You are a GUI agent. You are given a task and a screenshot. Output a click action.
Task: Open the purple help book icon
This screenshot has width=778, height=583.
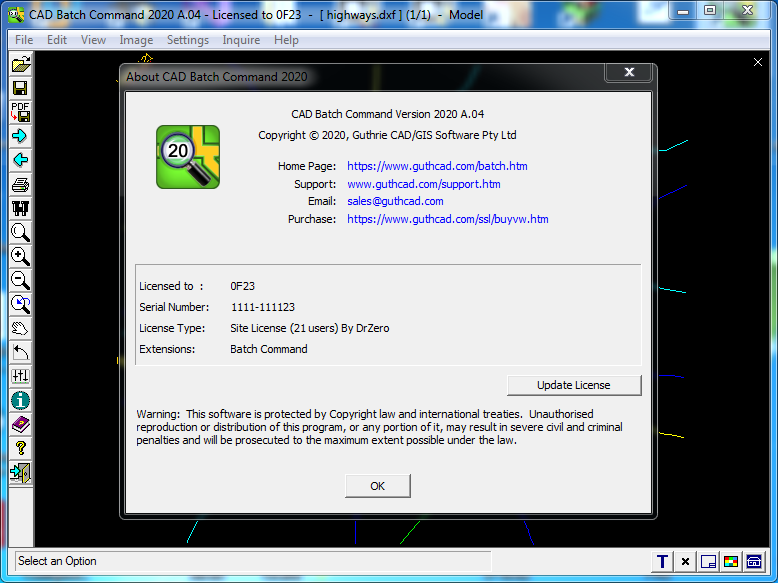tap(21, 424)
